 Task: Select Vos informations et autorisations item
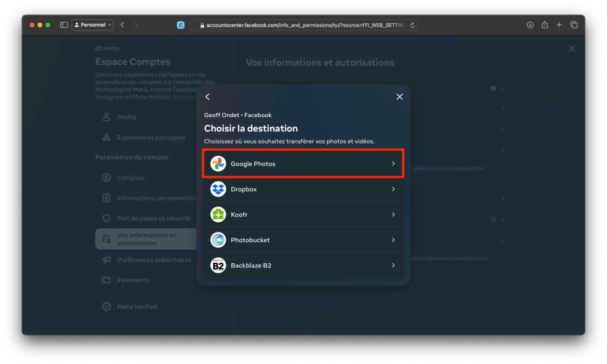pyautogui.click(x=146, y=239)
